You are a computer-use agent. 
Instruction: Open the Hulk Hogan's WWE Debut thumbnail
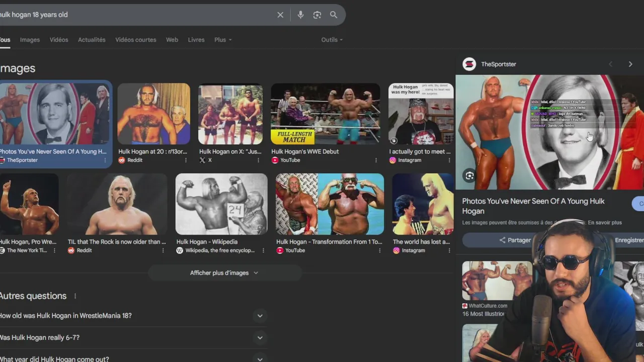coord(326,114)
